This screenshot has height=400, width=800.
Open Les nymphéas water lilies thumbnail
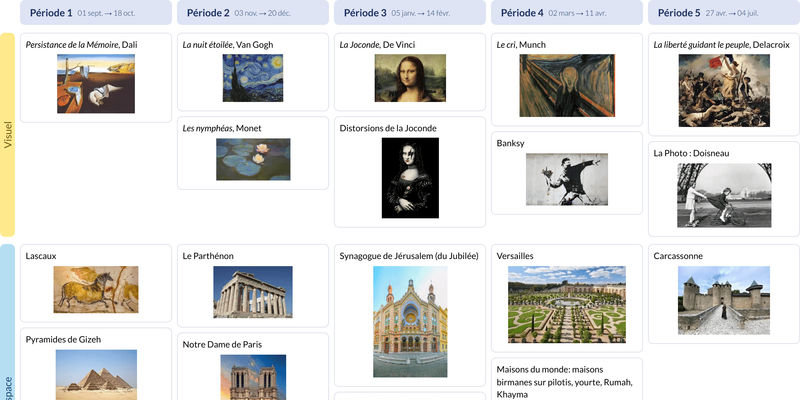pyautogui.click(x=253, y=159)
